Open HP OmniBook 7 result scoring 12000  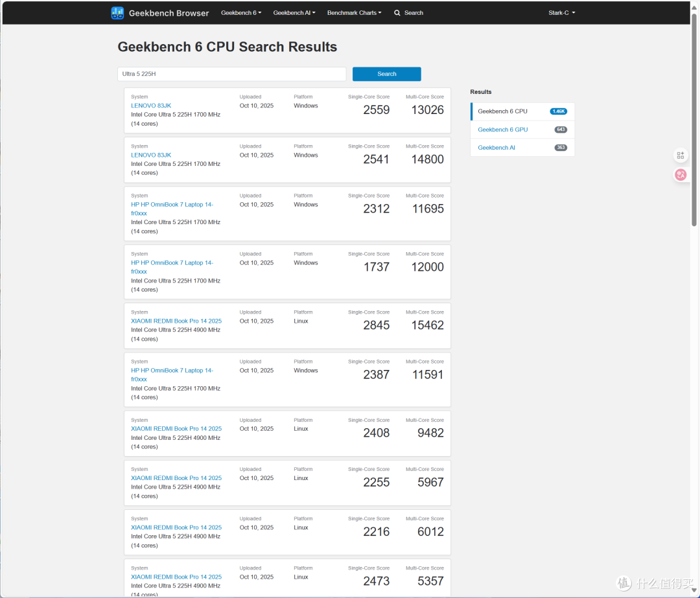pyautogui.click(x=172, y=268)
